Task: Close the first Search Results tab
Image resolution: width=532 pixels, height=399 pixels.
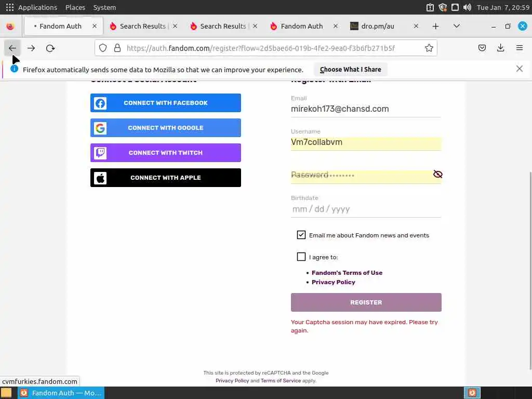Action: point(175,26)
